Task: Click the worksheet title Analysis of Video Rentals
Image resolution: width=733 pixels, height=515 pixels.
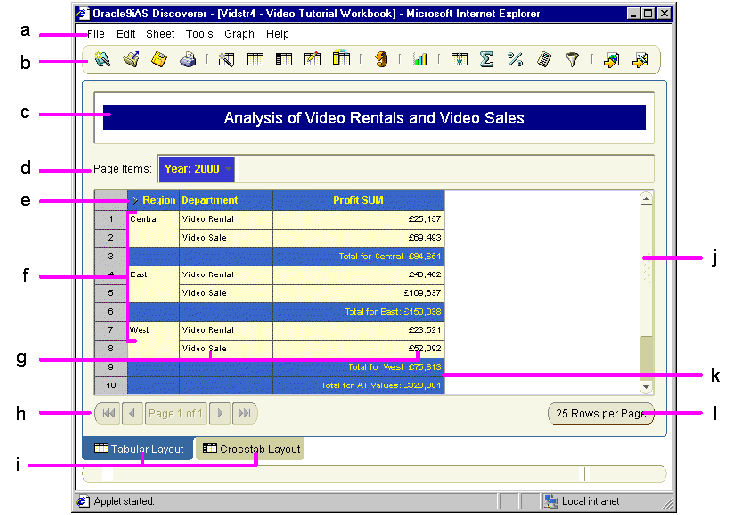Action: coord(374,118)
